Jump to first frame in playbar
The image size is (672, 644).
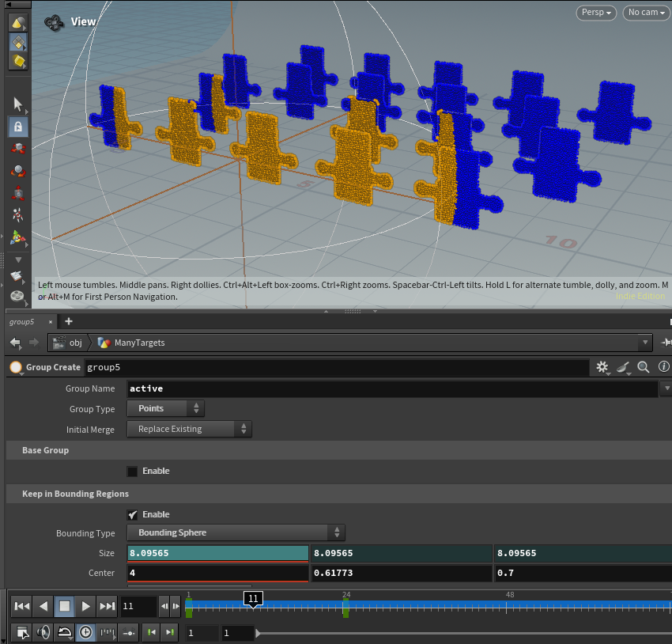tap(22, 607)
